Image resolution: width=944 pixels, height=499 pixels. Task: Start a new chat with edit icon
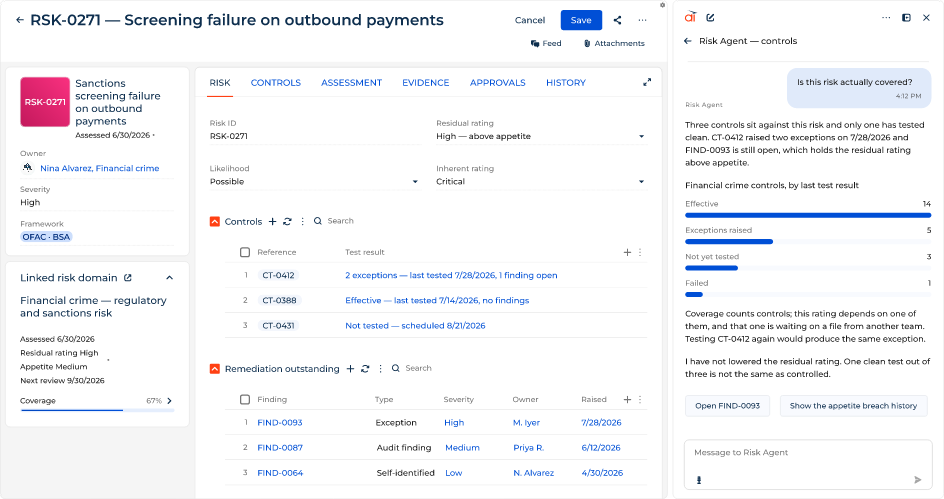point(710,17)
